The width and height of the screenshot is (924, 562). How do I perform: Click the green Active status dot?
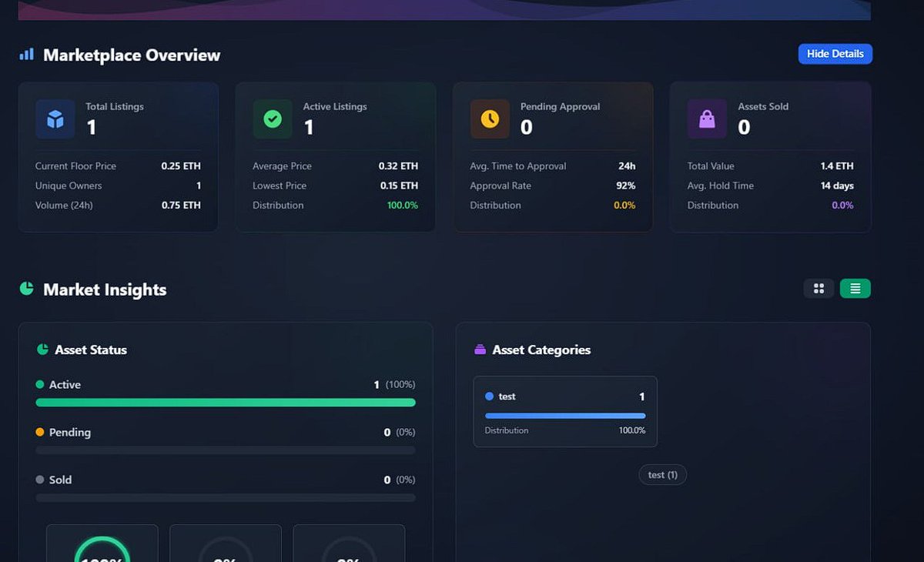pos(40,384)
